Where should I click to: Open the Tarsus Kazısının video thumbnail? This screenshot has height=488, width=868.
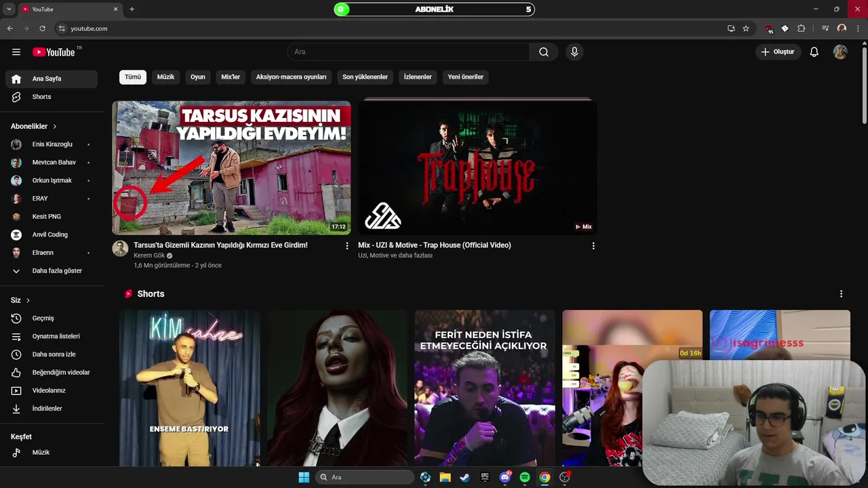pyautogui.click(x=231, y=167)
